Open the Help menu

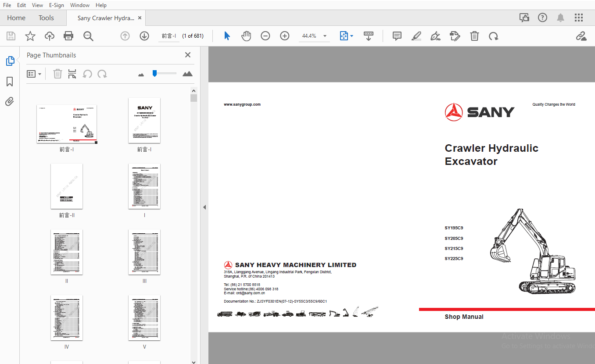[x=101, y=5]
